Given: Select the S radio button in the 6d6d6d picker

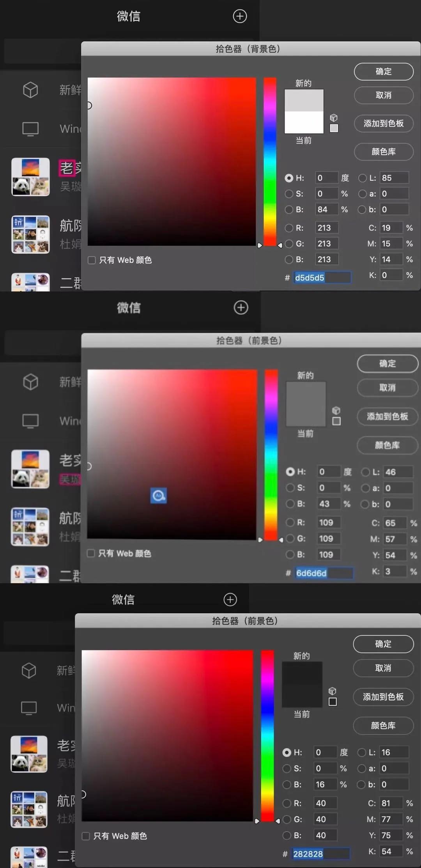Looking at the screenshot, I should [290, 488].
